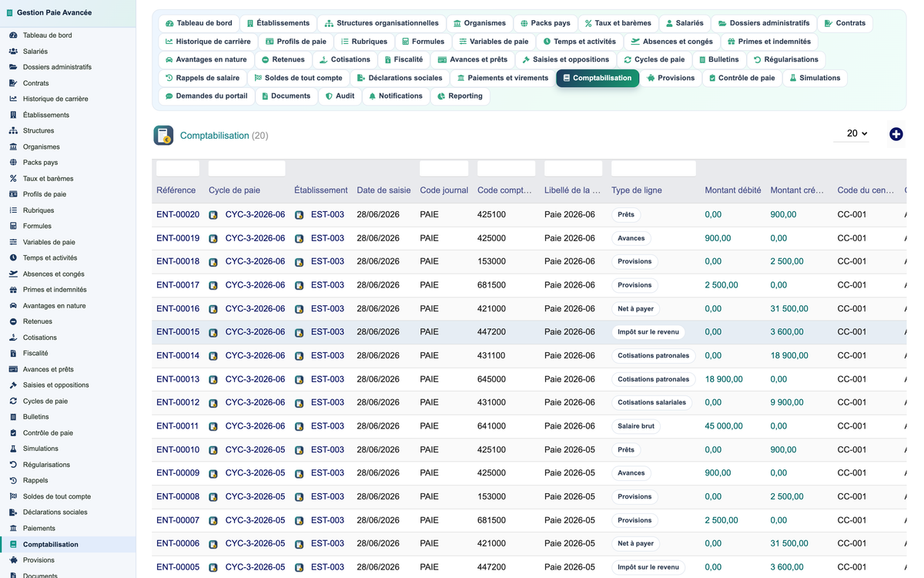Click the 45 000,00 debit amount
Screen dimensions: 924x578
(x=724, y=426)
